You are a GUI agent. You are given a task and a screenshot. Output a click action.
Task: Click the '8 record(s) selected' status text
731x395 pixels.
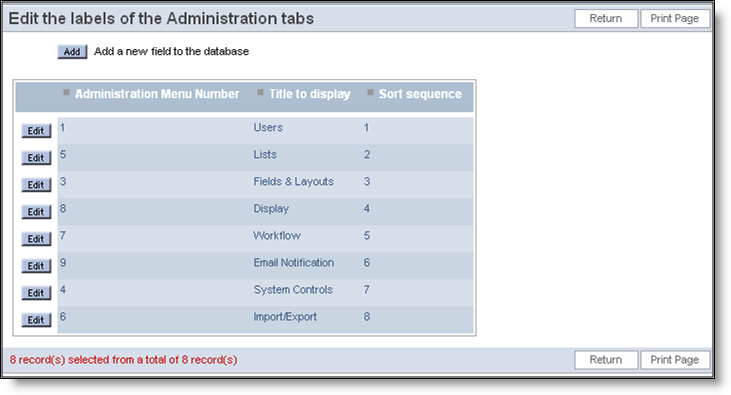click(x=124, y=360)
